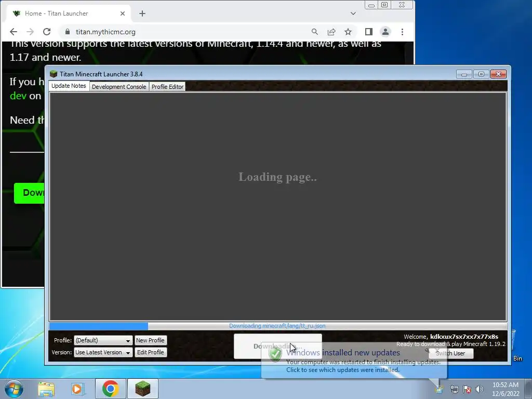
Task: Reload the Chrome page
Action: (x=47, y=32)
